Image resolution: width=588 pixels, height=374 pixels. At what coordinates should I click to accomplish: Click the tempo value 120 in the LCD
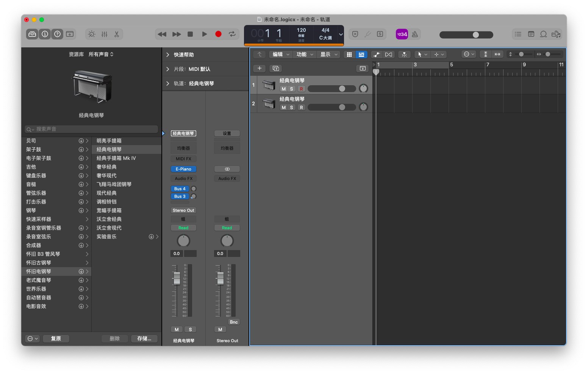pyautogui.click(x=301, y=30)
